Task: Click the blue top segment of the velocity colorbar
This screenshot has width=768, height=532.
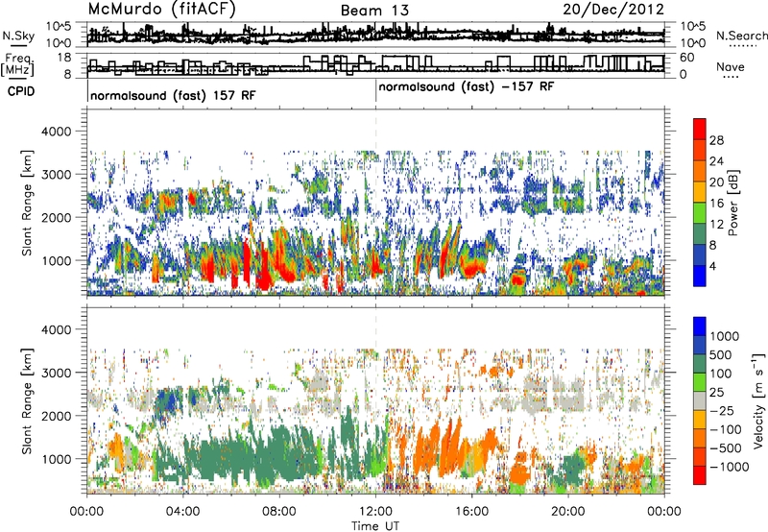Action: pos(700,326)
